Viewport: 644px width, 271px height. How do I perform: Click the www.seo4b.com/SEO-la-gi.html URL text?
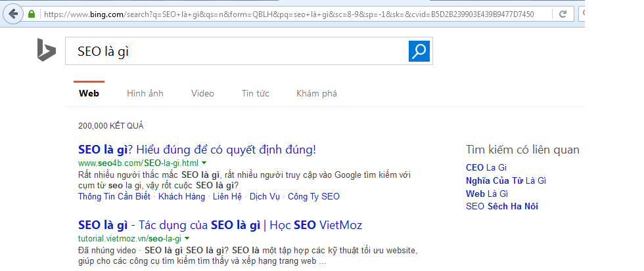coord(139,163)
